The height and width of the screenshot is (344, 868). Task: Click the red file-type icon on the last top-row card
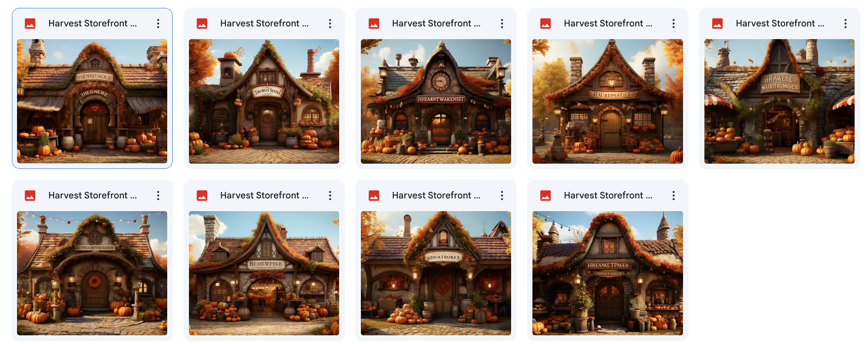pyautogui.click(x=718, y=23)
